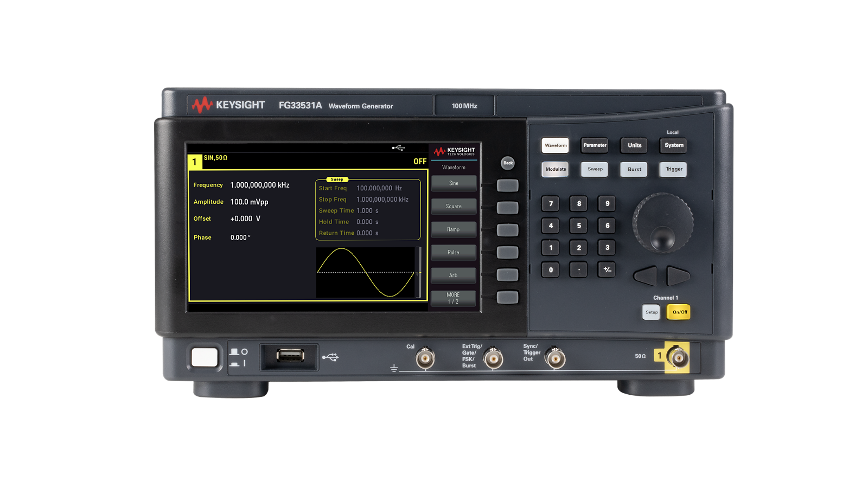This screenshot has width=868, height=488.
Task: Open MORE 1/2 softkey page
Action: [454, 298]
